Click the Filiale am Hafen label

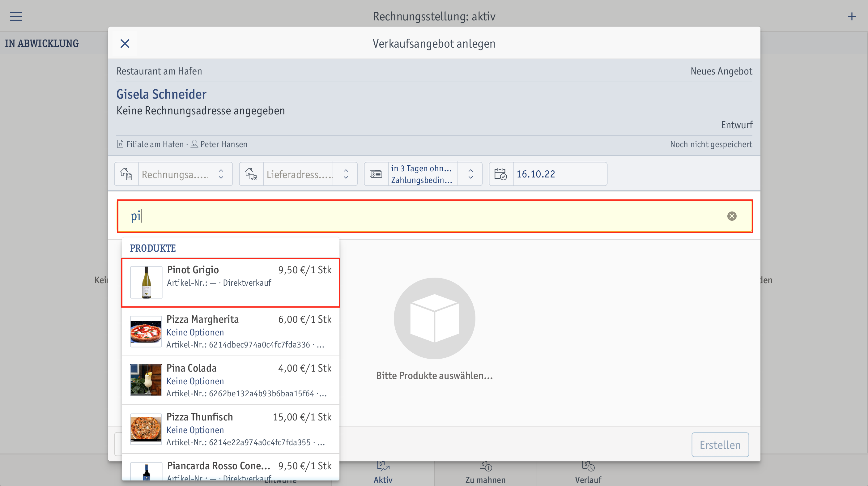[155, 144]
